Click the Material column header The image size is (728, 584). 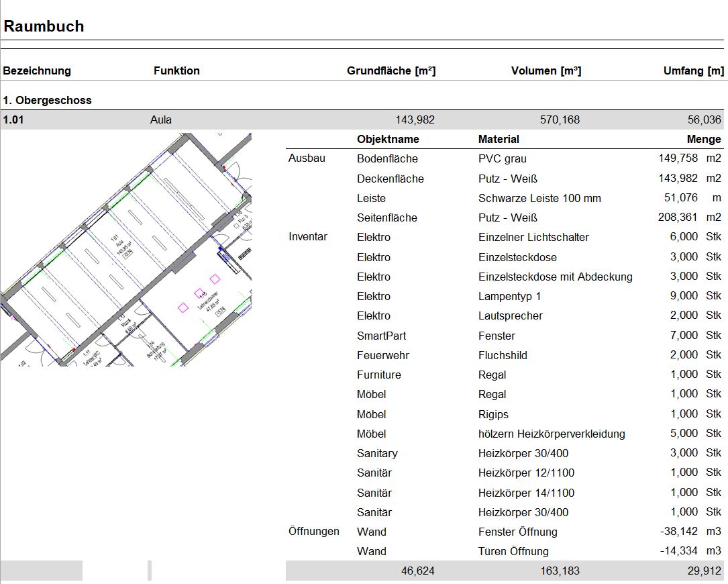click(x=499, y=139)
